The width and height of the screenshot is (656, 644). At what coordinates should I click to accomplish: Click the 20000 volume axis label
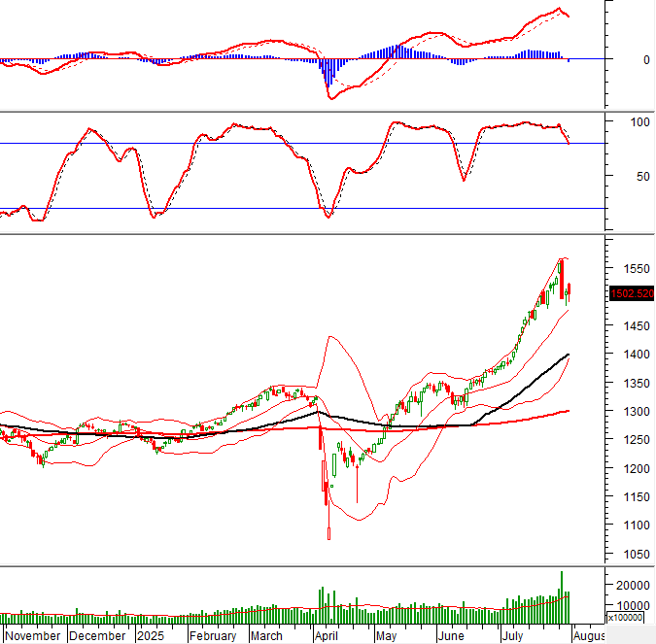633,586
